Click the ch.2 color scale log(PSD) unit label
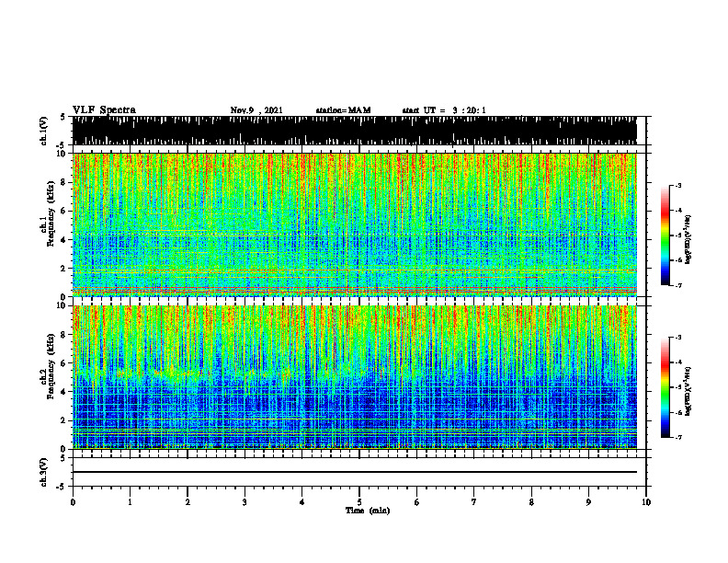 688,391
